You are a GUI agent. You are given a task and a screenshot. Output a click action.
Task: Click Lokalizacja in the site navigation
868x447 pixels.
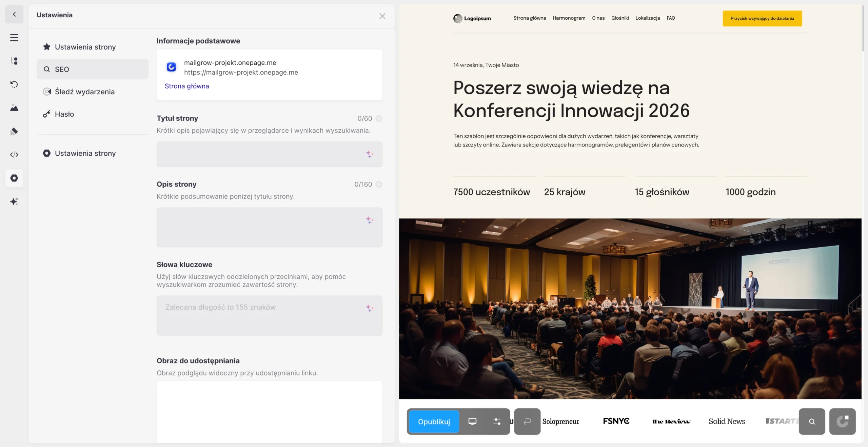648,18
